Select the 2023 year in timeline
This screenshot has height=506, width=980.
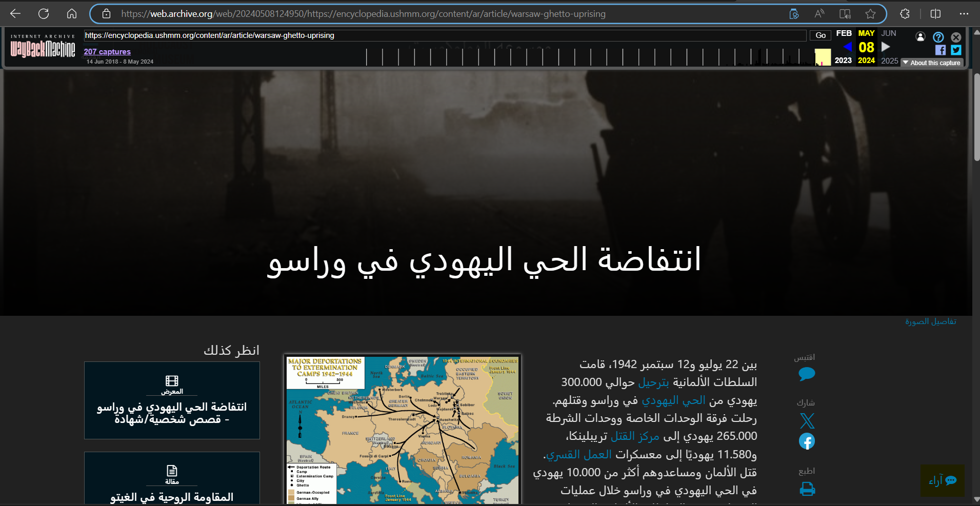[x=843, y=60]
